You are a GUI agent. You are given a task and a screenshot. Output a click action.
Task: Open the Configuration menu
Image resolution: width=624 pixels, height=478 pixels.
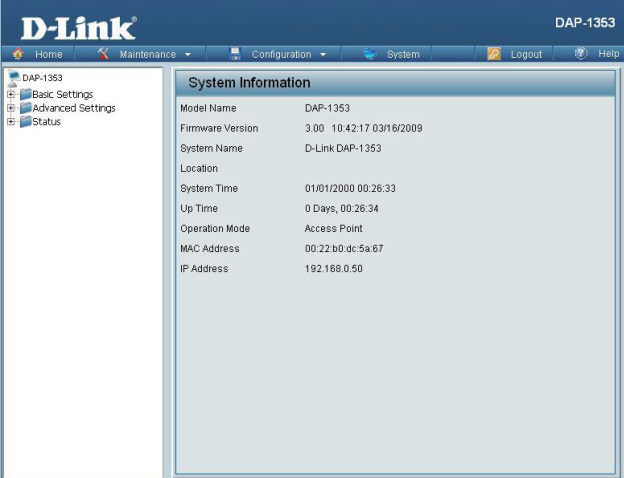click(281, 54)
